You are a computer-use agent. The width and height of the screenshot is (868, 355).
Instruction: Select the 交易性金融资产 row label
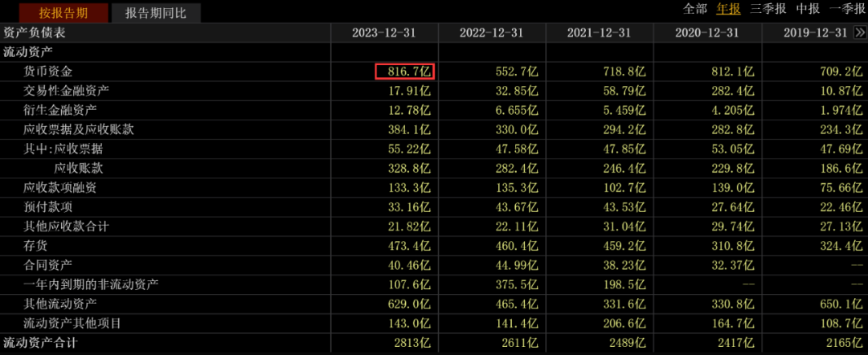(67, 91)
